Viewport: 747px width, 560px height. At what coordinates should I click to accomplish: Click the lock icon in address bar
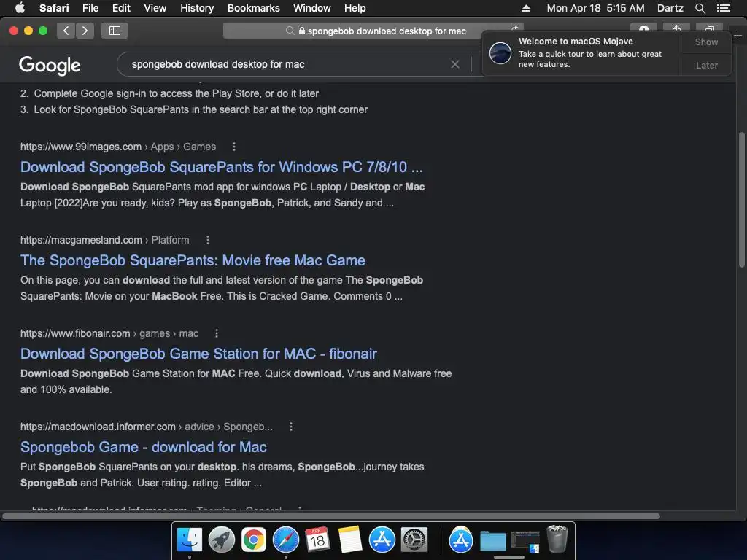coord(301,31)
